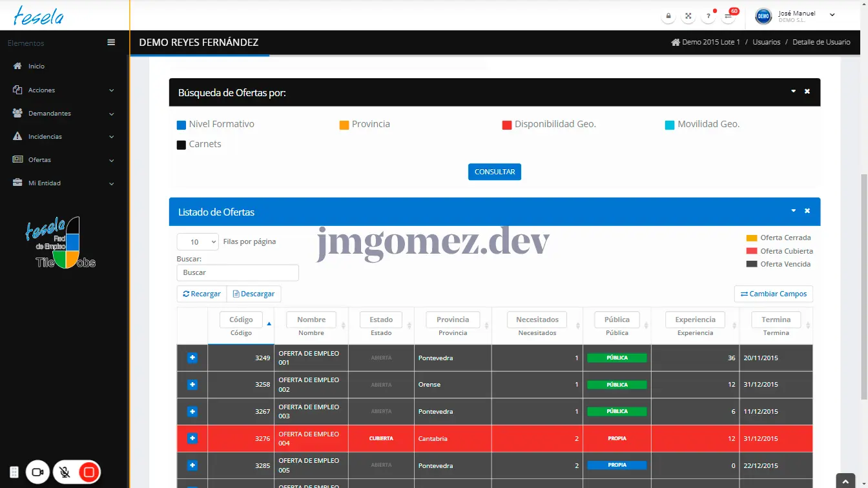Expand row for offer code 3249

pyautogui.click(x=192, y=358)
